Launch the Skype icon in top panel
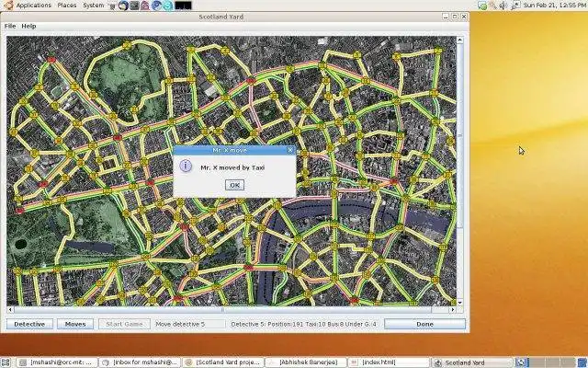This screenshot has height=368, width=588. point(167,6)
